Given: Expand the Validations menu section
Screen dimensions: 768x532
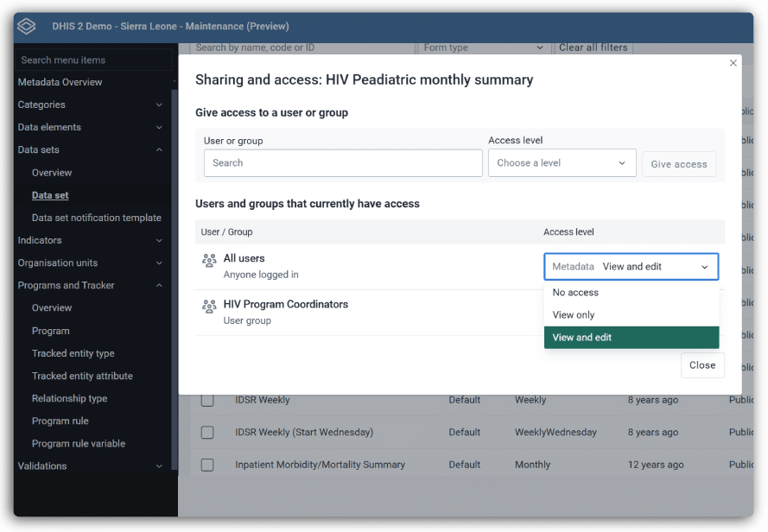Looking at the screenshot, I should [x=159, y=465].
